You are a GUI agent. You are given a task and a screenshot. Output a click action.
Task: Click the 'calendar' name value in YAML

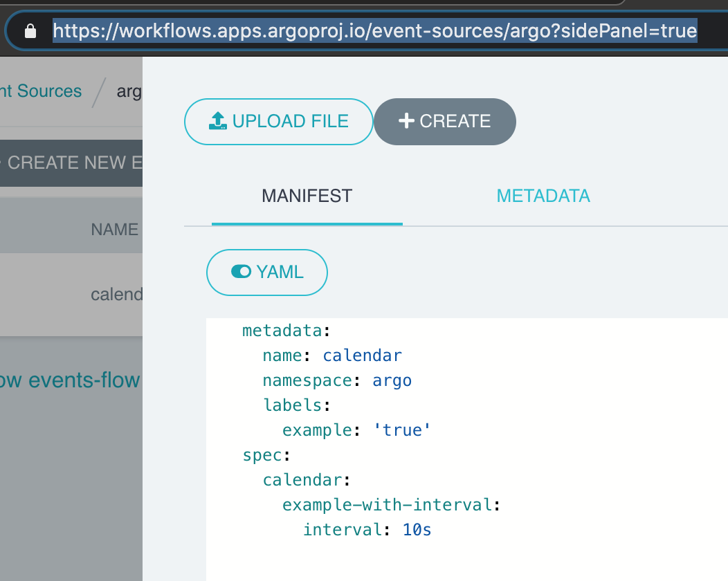click(362, 356)
